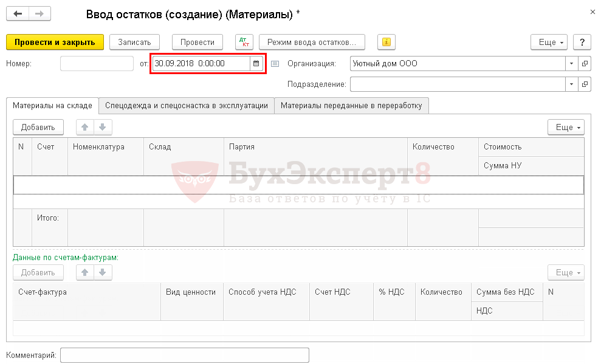Switch to Материалы переданные в переработку tab
The image size is (601, 364).
point(351,105)
